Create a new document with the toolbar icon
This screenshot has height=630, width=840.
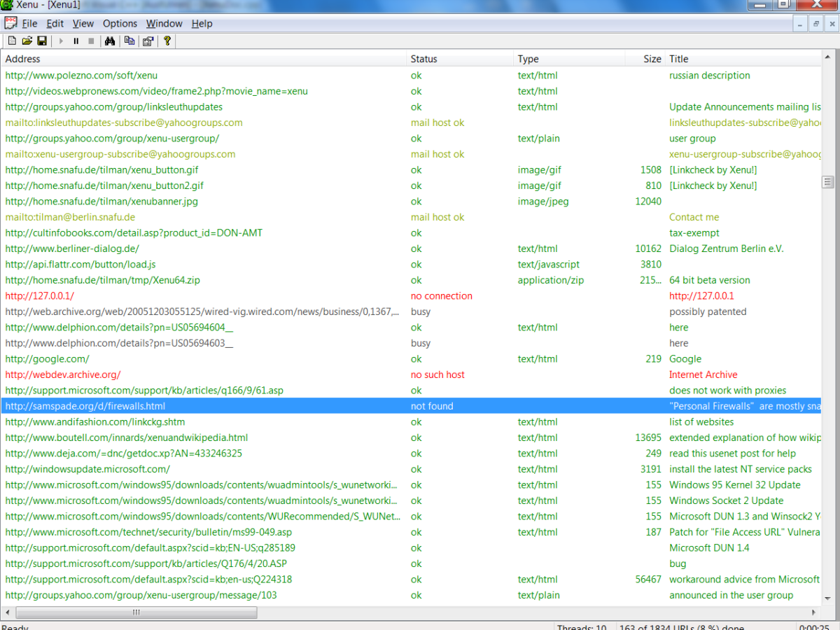tap(12, 41)
